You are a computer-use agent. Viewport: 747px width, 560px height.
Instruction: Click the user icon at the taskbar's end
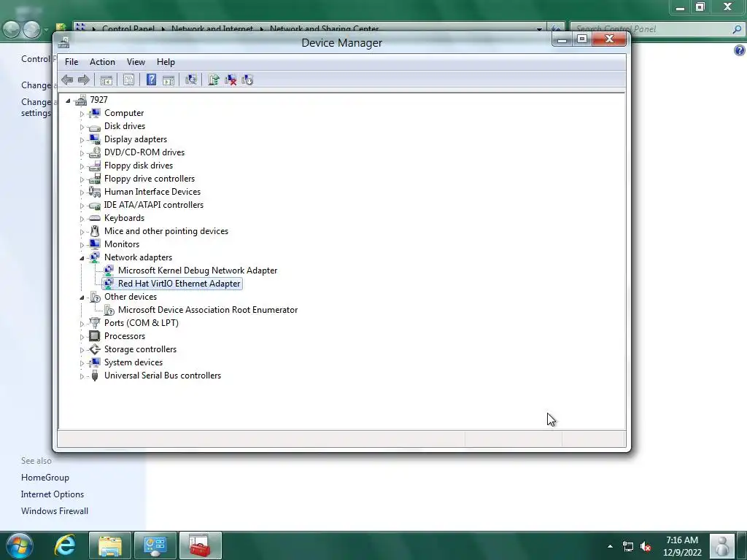point(722,545)
